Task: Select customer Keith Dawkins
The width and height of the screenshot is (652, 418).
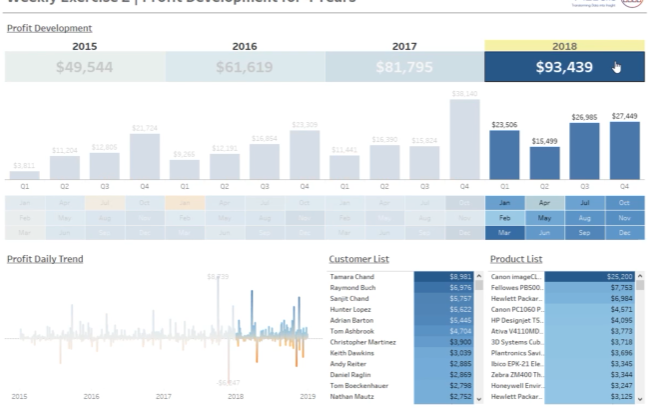Action: pos(401,353)
